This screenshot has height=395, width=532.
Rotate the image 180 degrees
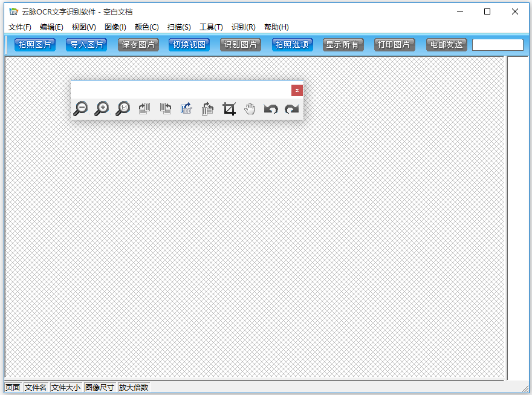point(186,109)
